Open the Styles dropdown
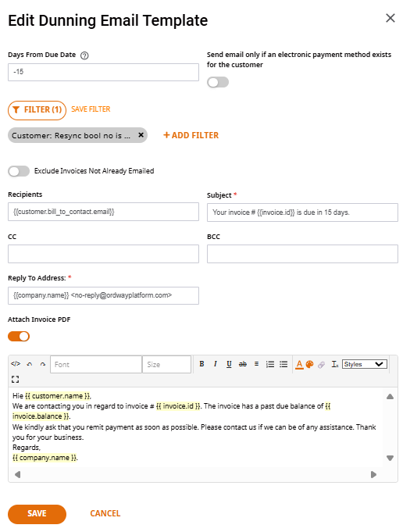Viewport: 410px width, 532px height. click(x=365, y=364)
